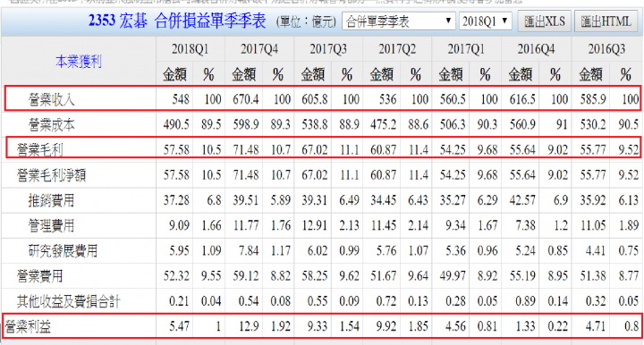Click the 營業利益 value 5.47
This screenshot has height=345, width=644.
coord(179,326)
